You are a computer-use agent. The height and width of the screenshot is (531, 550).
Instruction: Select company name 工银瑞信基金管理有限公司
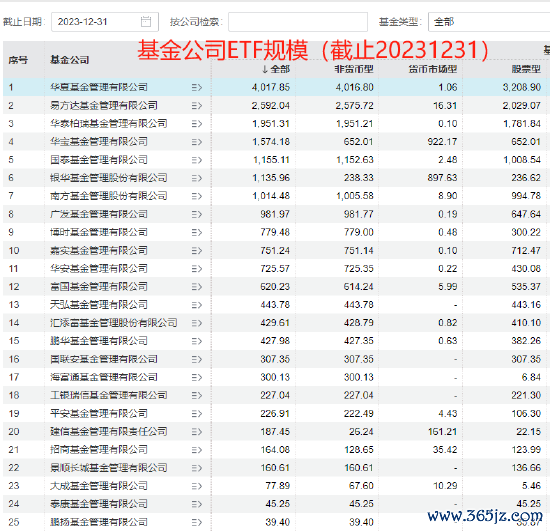point(108,395)
